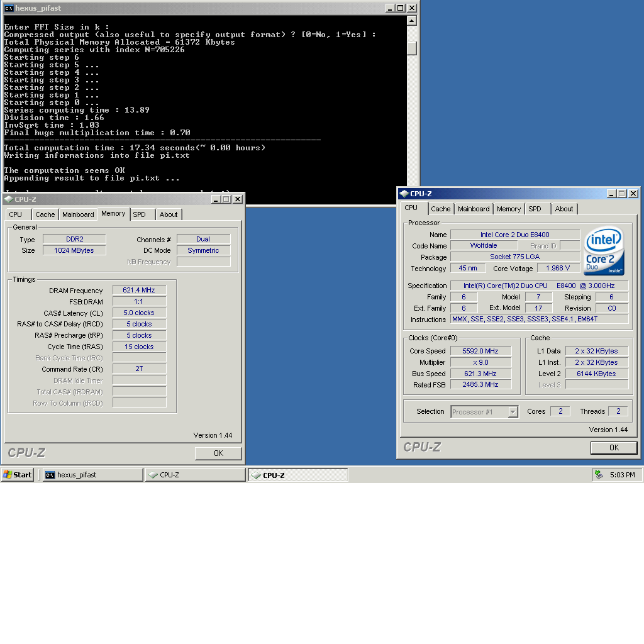
Task: Click the Specification field E8400 @ 3.00GHz
Action: point(539,286)
